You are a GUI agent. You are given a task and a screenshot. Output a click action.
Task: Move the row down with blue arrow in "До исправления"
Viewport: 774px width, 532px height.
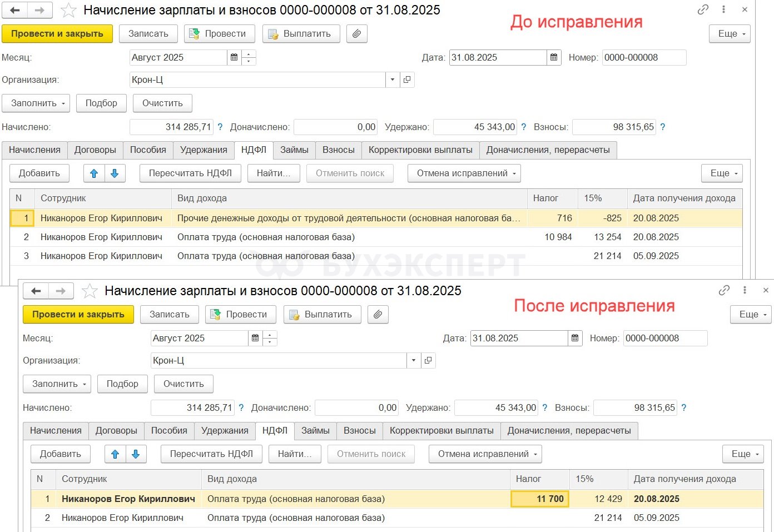point(115,173)
